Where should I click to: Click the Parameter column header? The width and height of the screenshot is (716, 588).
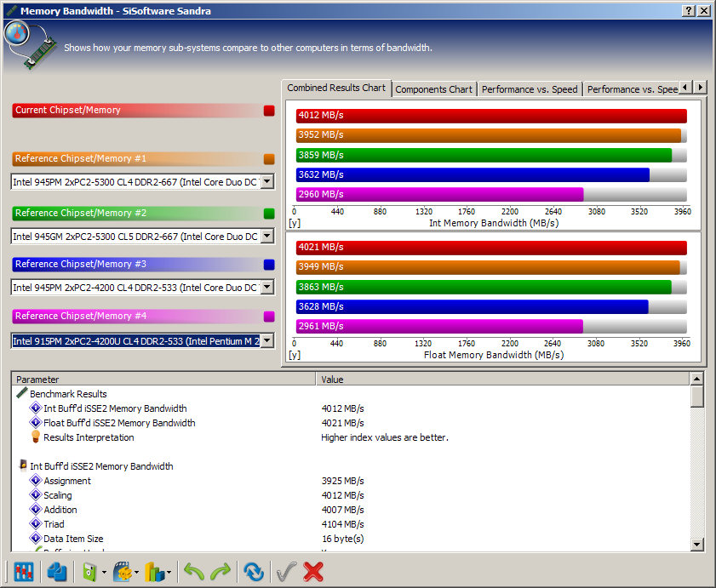point(163,379)
